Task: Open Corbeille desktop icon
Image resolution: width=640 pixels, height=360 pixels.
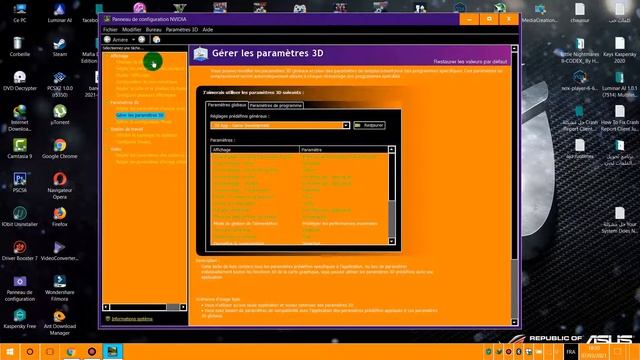Action: 20,46
